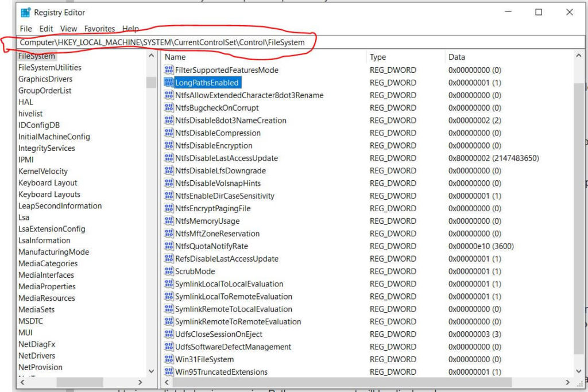
Task: Click the icon beside SymlinkLocalToRemoteEvaluation
Action: click(x=169, y=296)
